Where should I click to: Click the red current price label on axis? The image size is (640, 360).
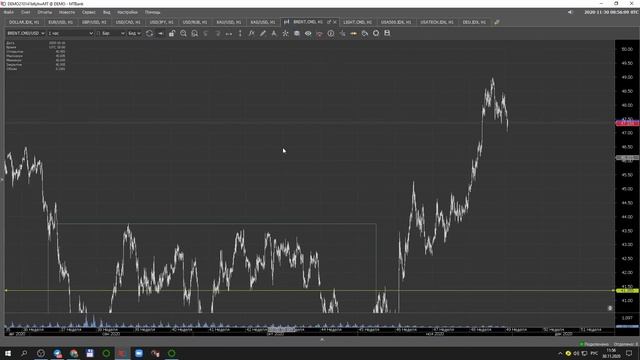[x=627, y=123]
